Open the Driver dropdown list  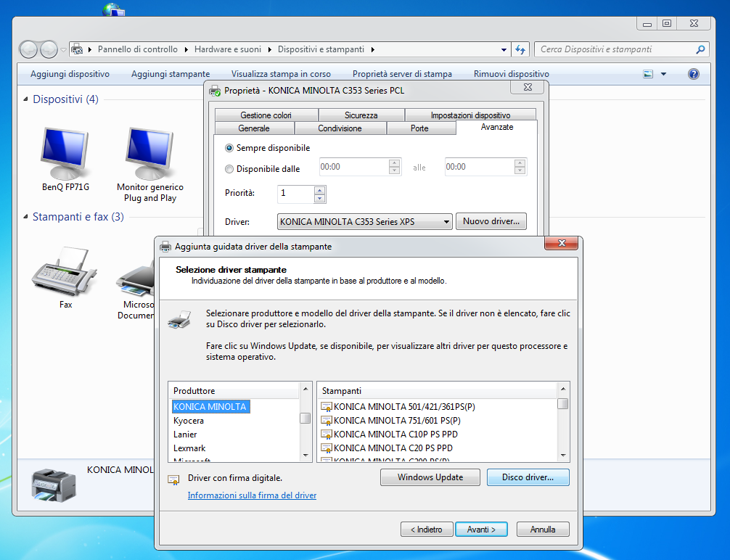point(446,222)
